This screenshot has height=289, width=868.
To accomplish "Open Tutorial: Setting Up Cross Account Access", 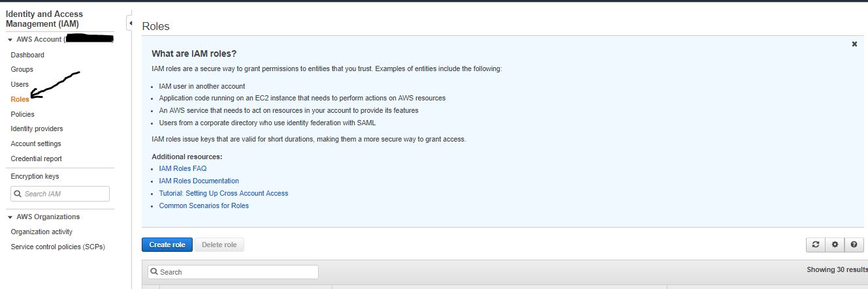I will [x=223, y=193].
